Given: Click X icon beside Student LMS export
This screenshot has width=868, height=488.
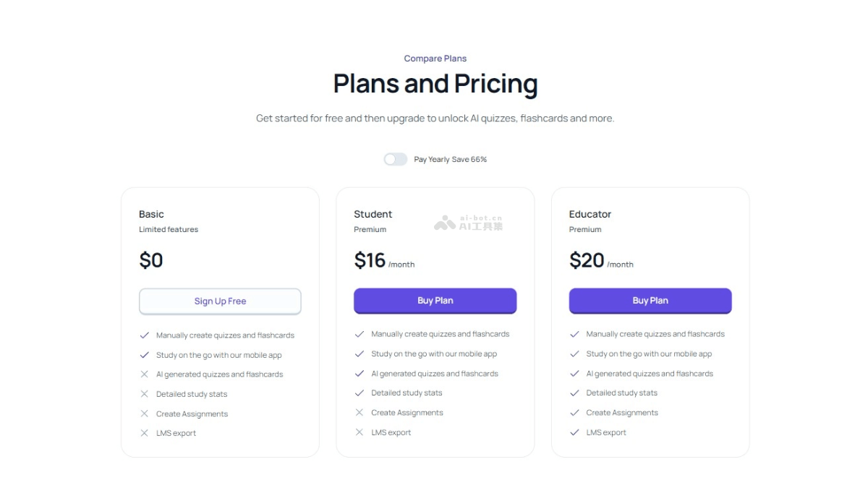Looking at the screenshot, I should pyautogui.click(x=359, y=432).
